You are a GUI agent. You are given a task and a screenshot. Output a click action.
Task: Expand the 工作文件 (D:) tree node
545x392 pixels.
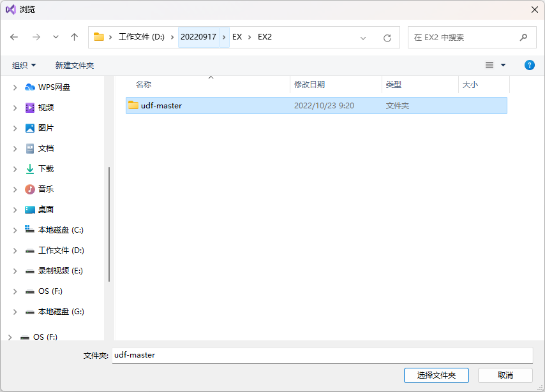click(x=15, y=250)
